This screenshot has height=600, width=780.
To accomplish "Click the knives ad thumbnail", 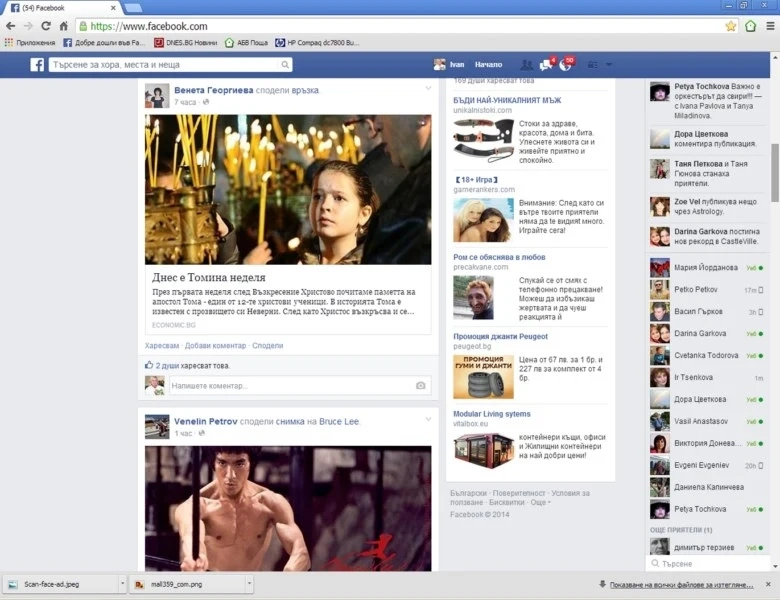I will coord(483,140).
